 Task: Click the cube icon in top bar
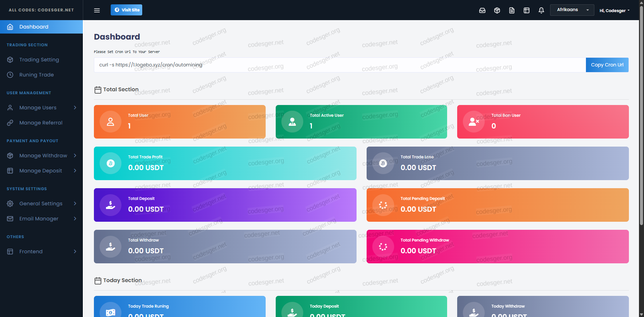(x=497, y=10)
